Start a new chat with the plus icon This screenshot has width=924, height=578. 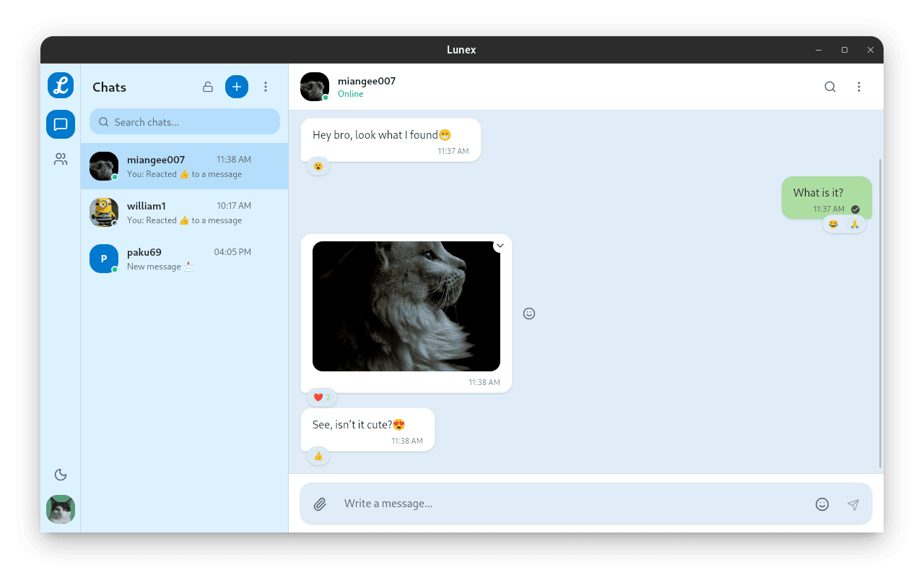(x=236, y=86)
